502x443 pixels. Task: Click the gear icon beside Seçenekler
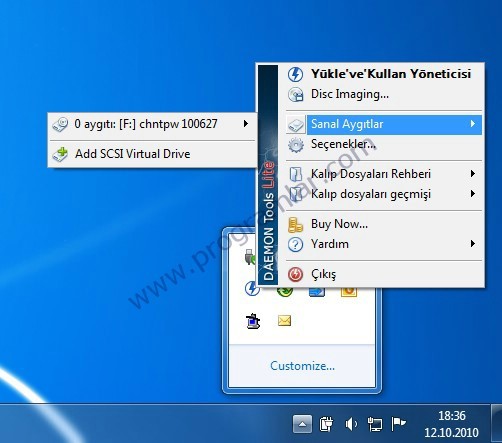tap(296, 145)
